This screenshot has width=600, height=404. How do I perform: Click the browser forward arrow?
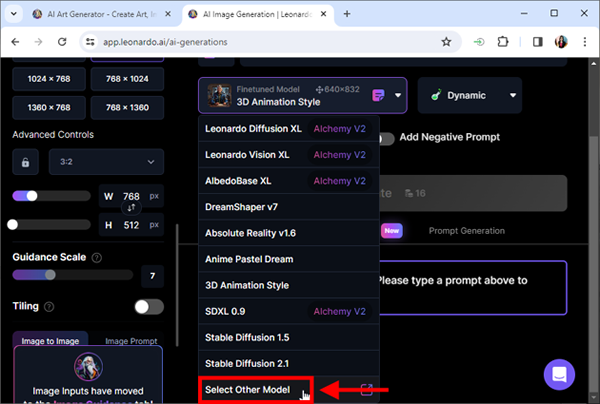tap(38, 42)
